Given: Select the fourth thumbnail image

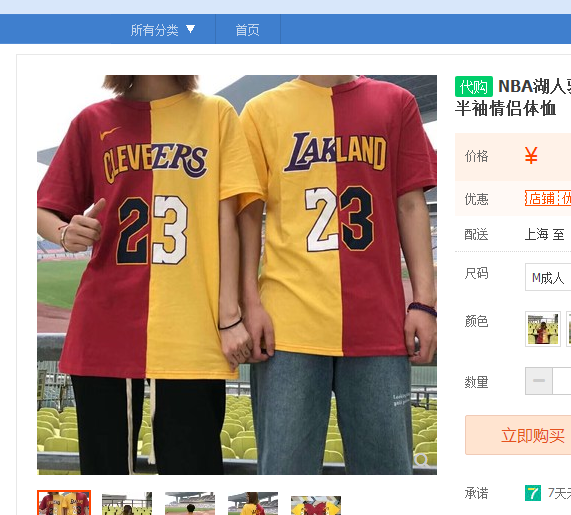Looking at the screenshot, I should pyautogui.click(x=253, y=503).
